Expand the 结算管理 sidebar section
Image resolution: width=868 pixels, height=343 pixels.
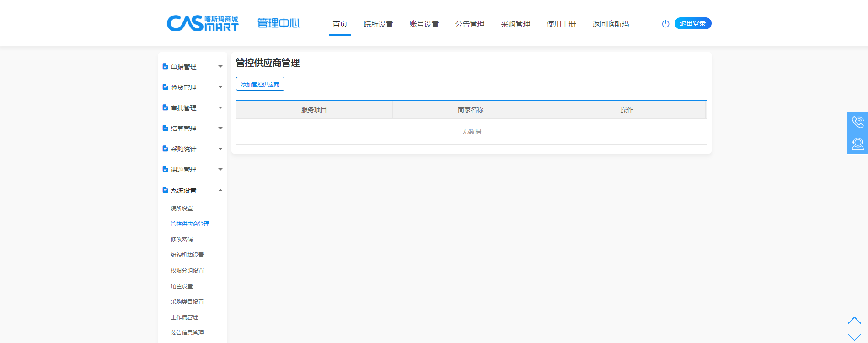tap(192, 129)
